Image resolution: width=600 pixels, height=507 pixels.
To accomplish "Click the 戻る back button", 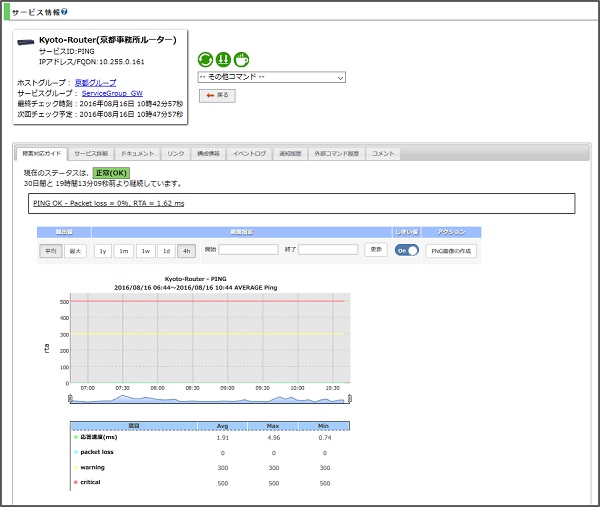I will (x=217, y=95).
